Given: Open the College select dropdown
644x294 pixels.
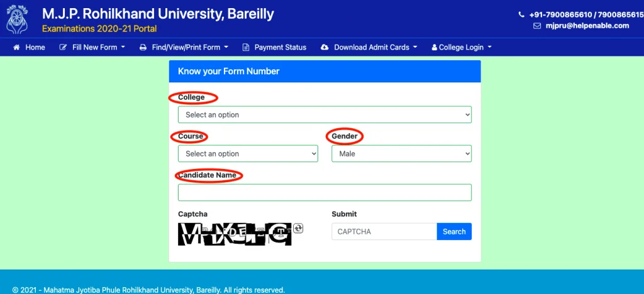Looking at the screenshot, I should pyautogui.click(x=325, y=115).
